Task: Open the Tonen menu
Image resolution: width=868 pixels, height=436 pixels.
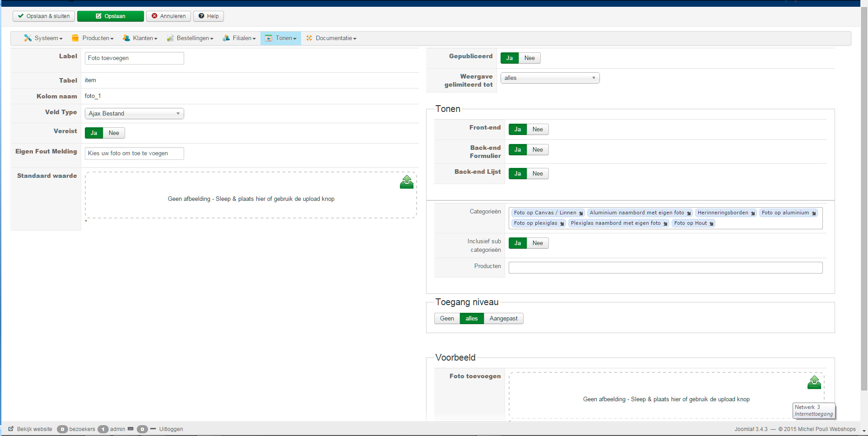Action: [281, 38]
